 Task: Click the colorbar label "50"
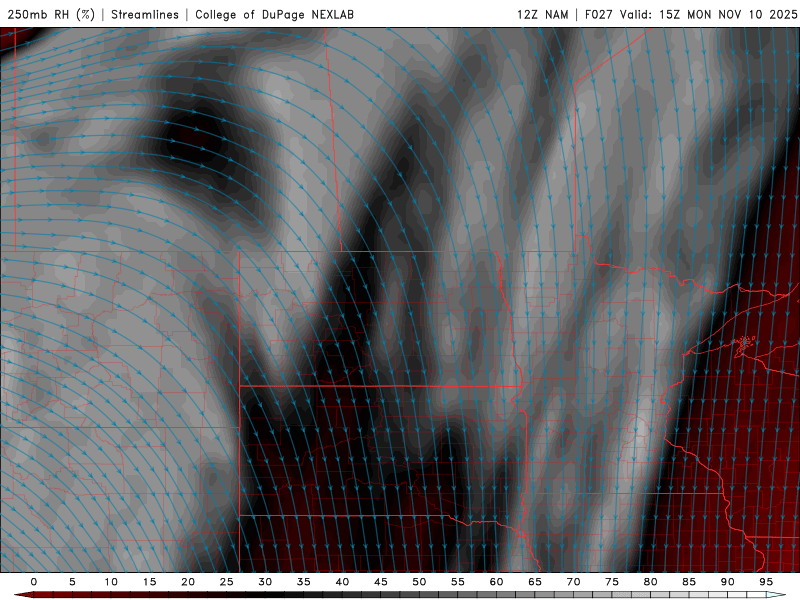(x=419, y=582)
